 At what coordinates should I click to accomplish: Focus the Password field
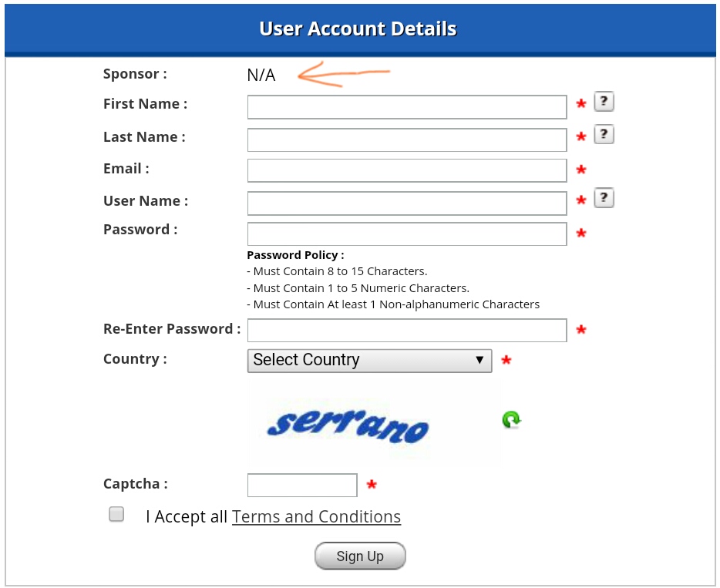(x=407, y=234)
